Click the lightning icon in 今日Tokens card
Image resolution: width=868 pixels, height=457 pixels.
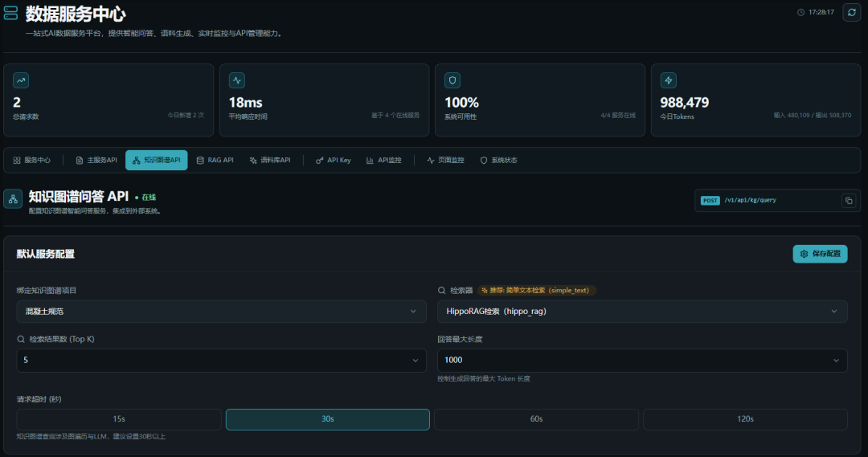[668, 80]
